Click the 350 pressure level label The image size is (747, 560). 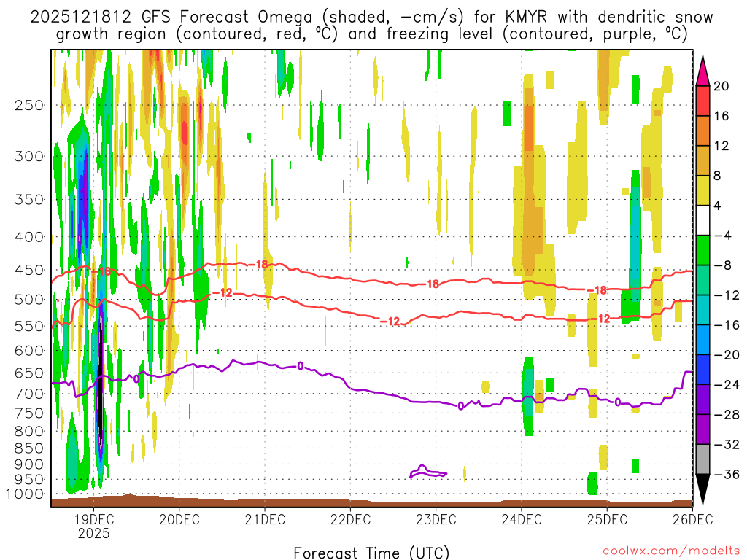tap(29, 200)
